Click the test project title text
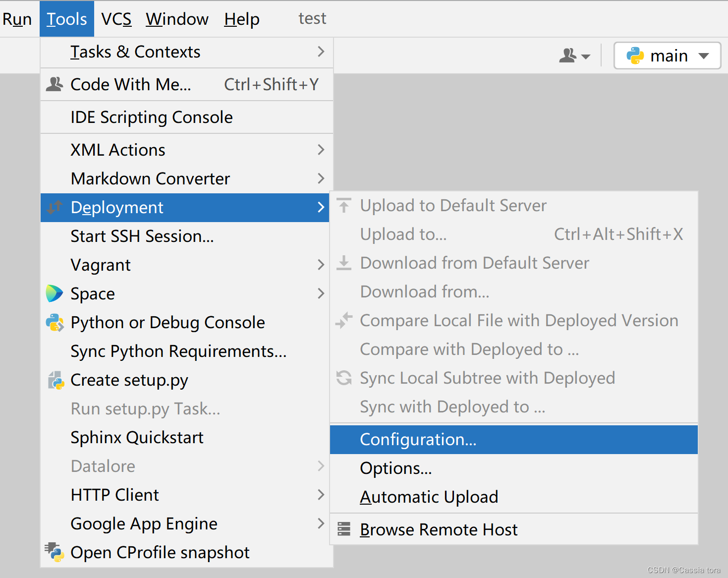The width and height of the screenshot is (728, 578). (x=312, y=18)
